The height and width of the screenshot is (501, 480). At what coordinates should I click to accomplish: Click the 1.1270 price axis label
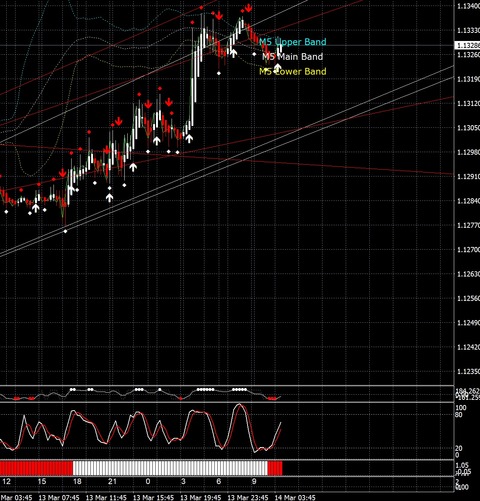tap(468, 250)
